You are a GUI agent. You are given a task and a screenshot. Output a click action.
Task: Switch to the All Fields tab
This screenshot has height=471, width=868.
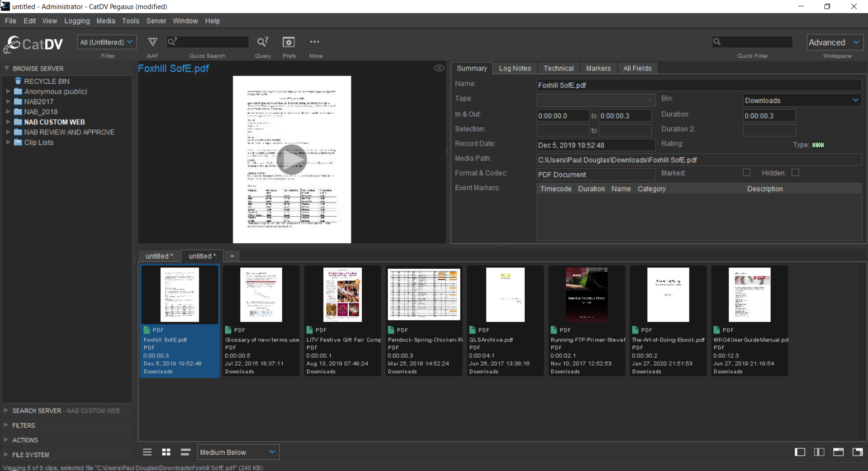click(x=637, y=68)
